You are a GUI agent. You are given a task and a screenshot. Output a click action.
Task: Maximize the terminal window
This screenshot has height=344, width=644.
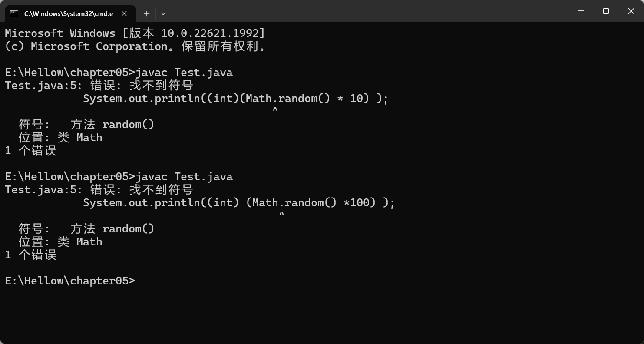click(x=606, y=11)
